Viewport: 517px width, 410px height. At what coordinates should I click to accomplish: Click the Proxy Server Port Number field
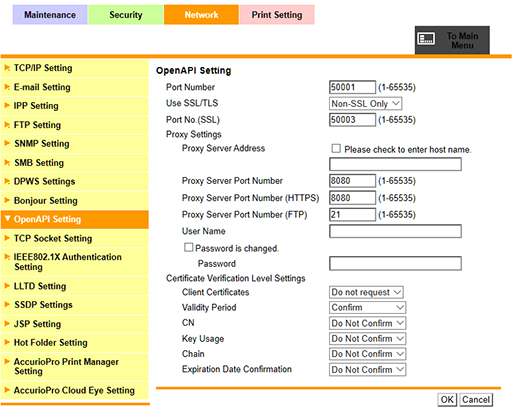[352, 181]
